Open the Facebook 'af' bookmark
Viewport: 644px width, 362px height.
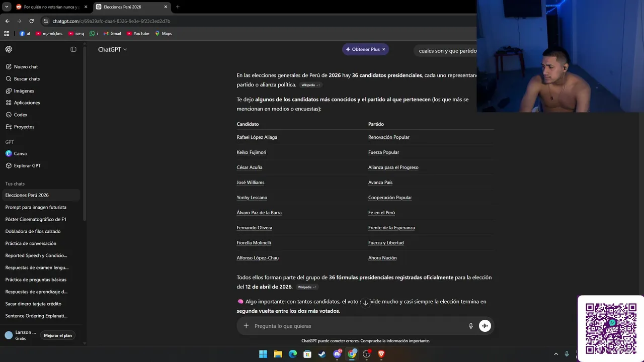coord(25,34)
